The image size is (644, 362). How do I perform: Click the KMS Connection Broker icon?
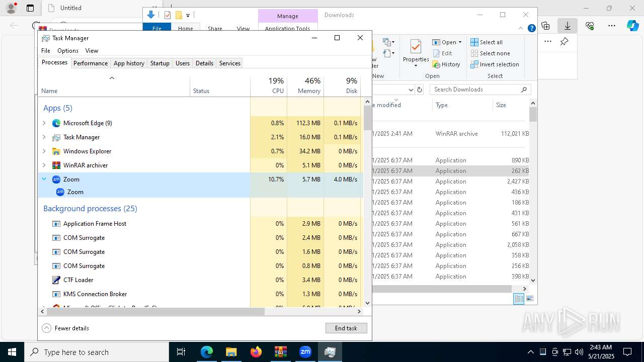tap(56, 294)
